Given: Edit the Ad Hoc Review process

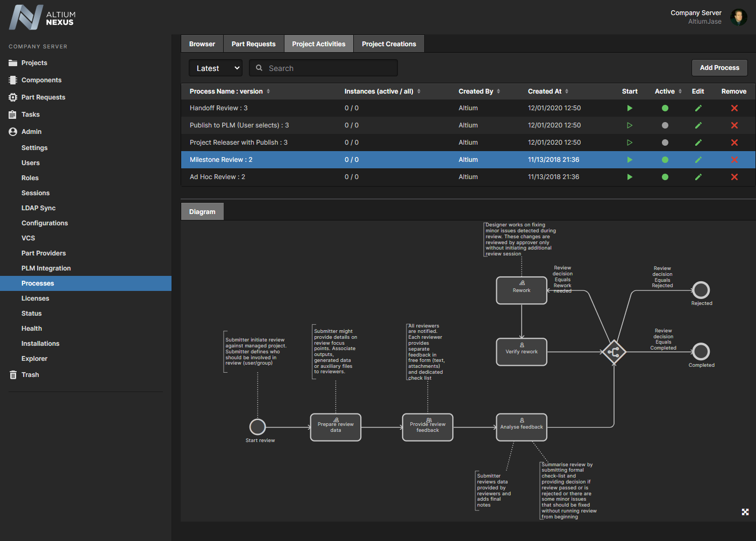Looking at the screenshot, I should click(x=698, y=177).
